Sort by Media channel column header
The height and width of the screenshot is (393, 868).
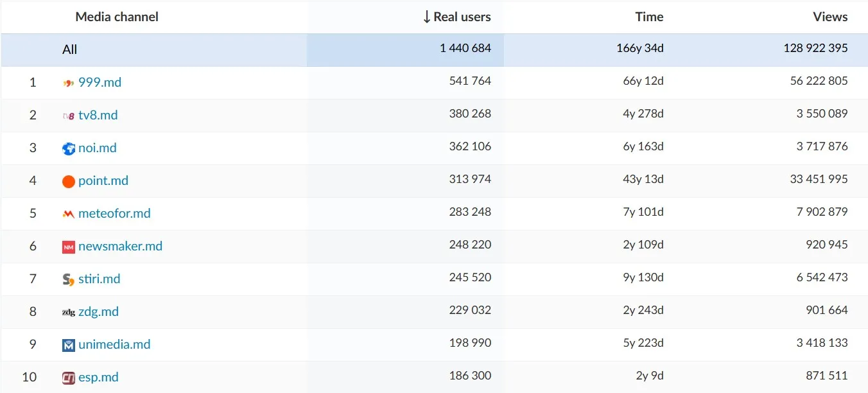[117, 17]
